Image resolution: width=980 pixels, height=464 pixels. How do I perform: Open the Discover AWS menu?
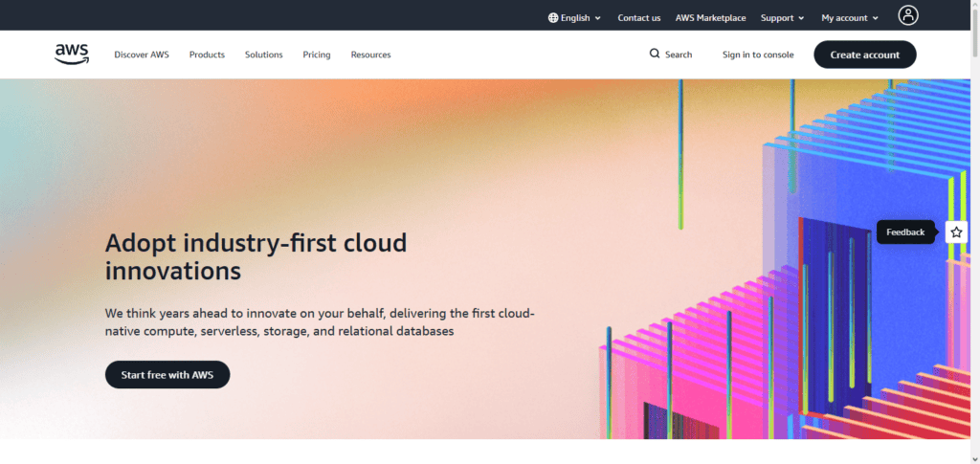click(142, 55)
